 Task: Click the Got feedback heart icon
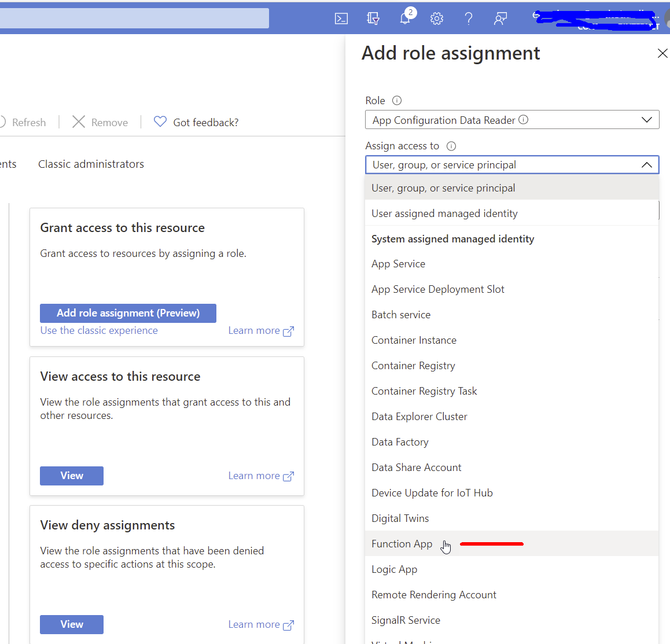(x=160, y=122)
